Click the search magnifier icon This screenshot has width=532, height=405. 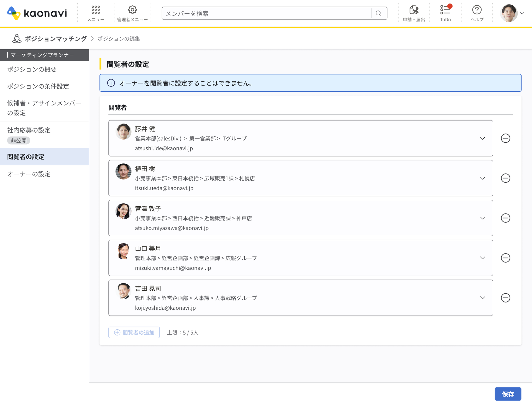[x=378, y=13]
